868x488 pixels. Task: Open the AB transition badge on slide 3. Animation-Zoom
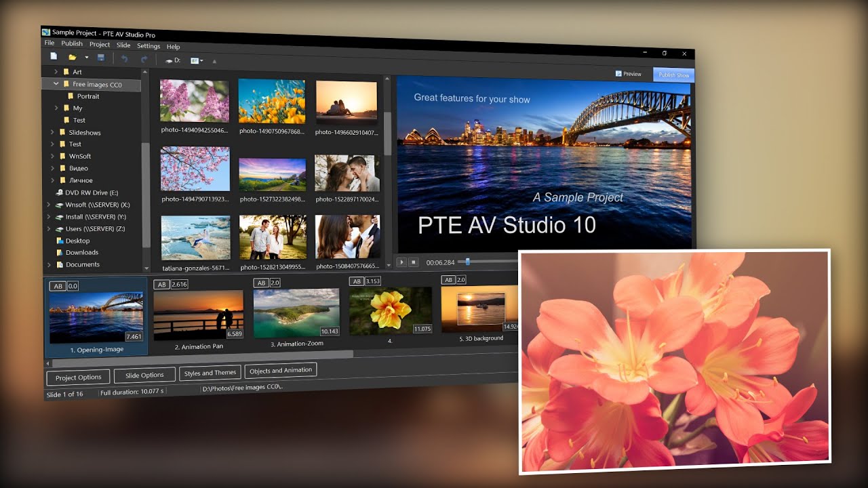(x=261, y=283)
